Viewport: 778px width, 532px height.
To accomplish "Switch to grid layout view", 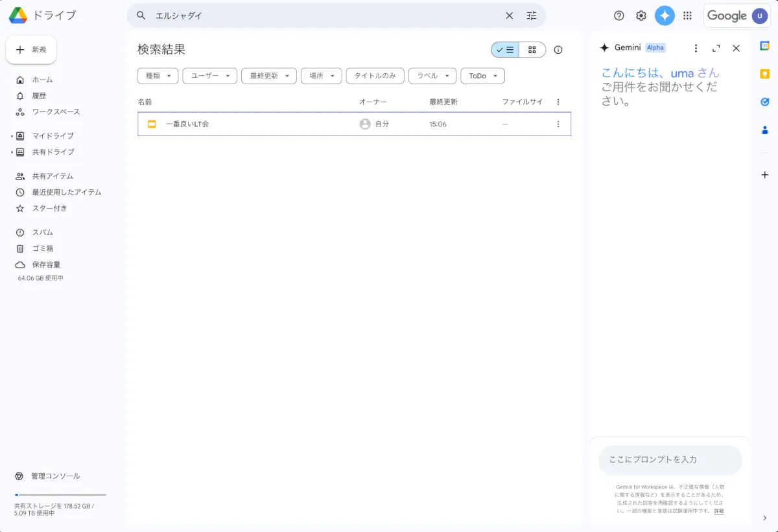I will click(x=532, y=50).
